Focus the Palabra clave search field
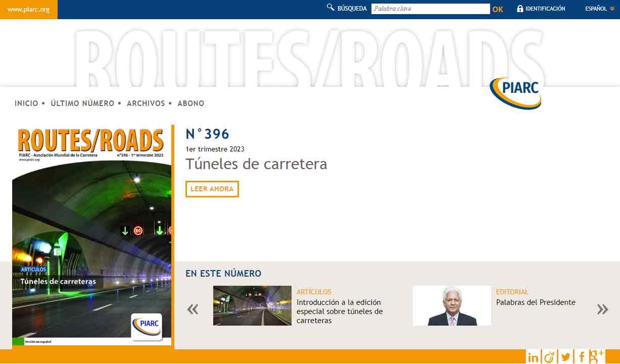 tap(431, 9)
